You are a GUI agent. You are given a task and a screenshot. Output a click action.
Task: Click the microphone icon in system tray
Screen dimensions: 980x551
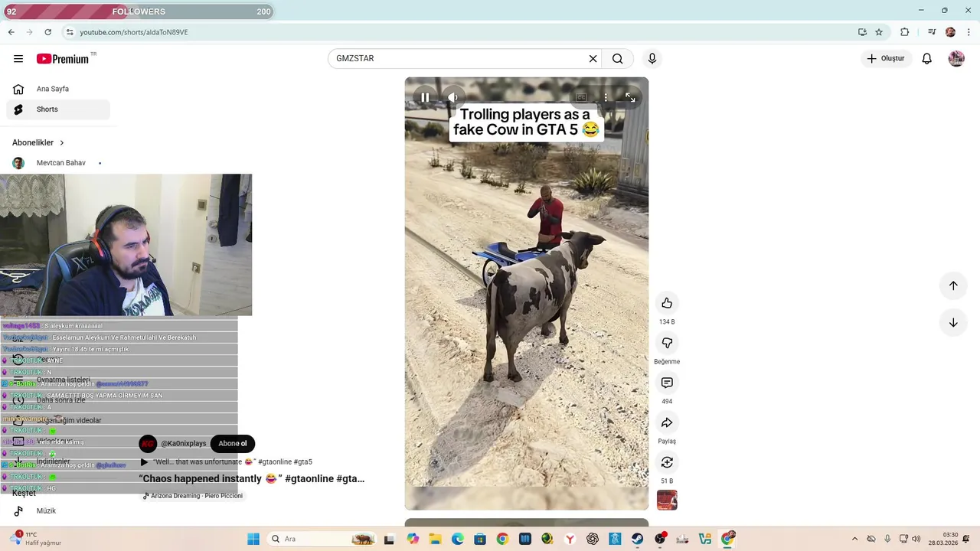[887, 539]
